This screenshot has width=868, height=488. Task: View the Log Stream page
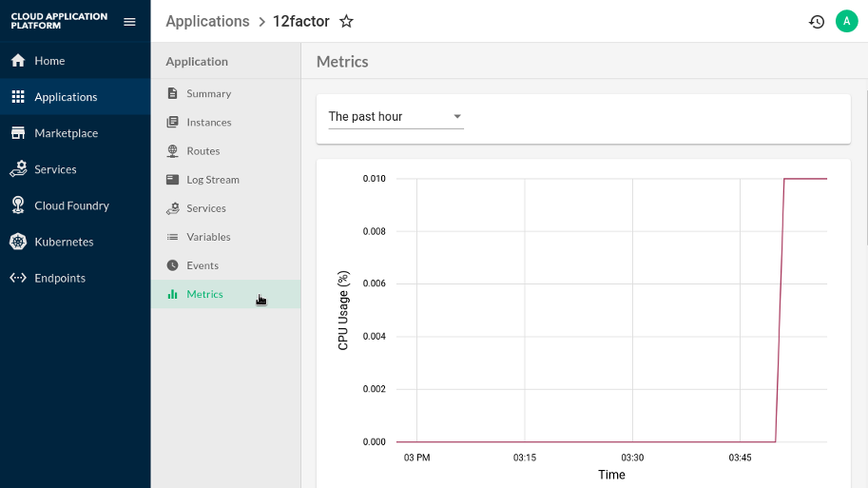(212, 180)
